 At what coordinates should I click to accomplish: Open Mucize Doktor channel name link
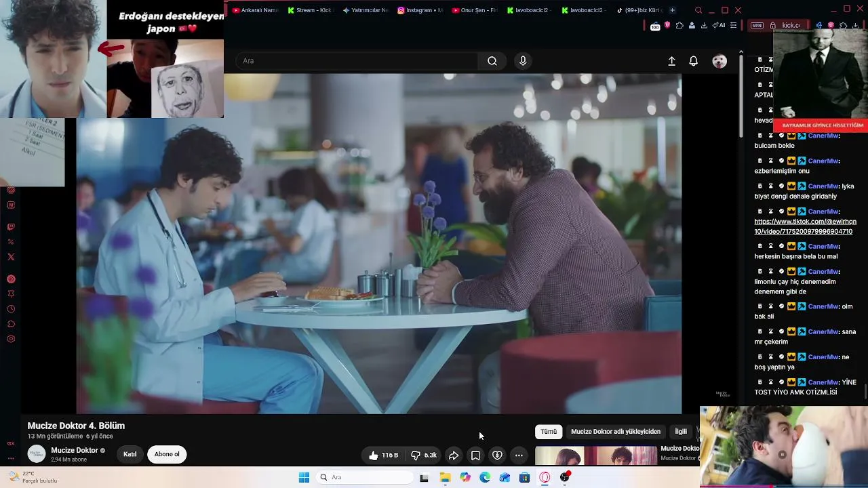coord(75,451)
